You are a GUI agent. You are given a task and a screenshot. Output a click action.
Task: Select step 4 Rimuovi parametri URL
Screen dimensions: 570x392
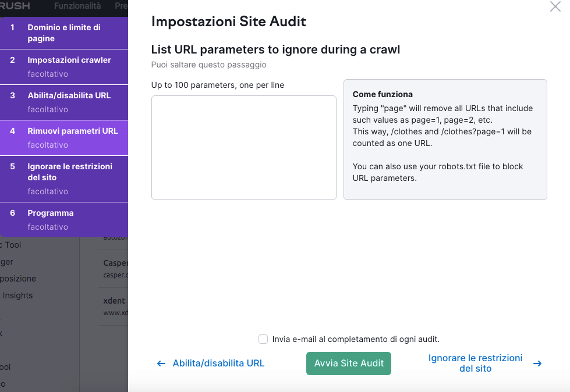[63, 137]
